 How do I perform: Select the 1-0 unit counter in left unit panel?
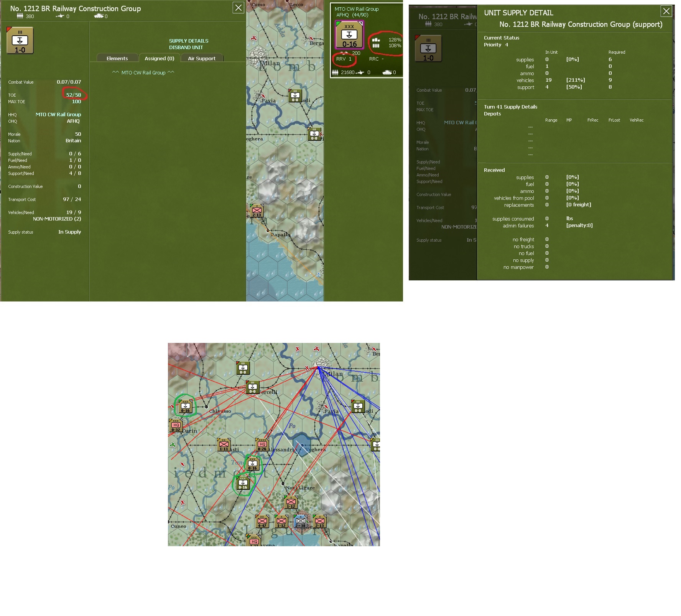click(20, 41)
